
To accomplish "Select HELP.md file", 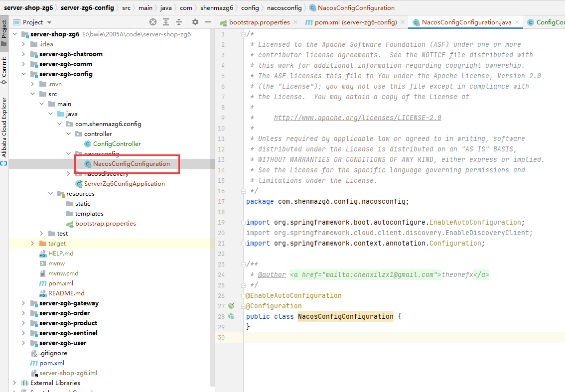I will click(x=61, y=254).
